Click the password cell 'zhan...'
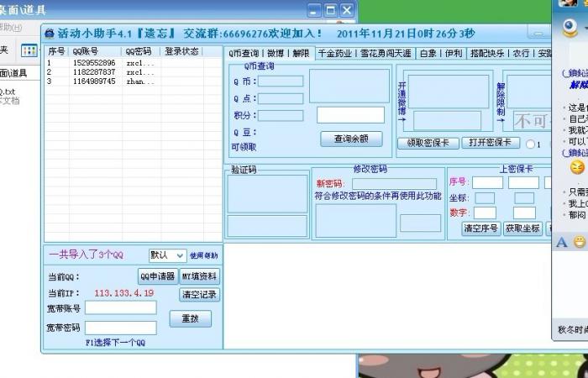Image resolution: width=588 pixels, height=378 pixels. [140, 81]
